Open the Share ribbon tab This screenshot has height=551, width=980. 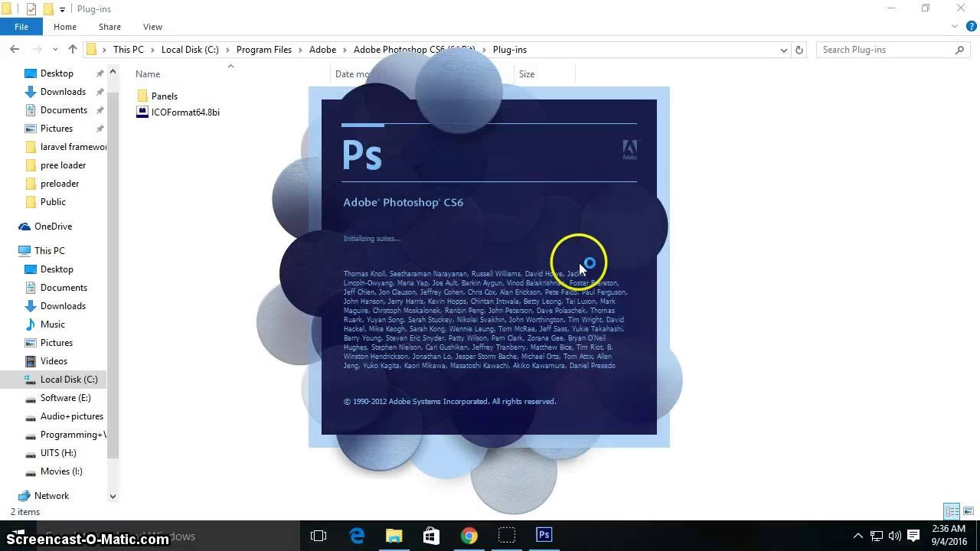pyautogui.click(x=109, y=27)
